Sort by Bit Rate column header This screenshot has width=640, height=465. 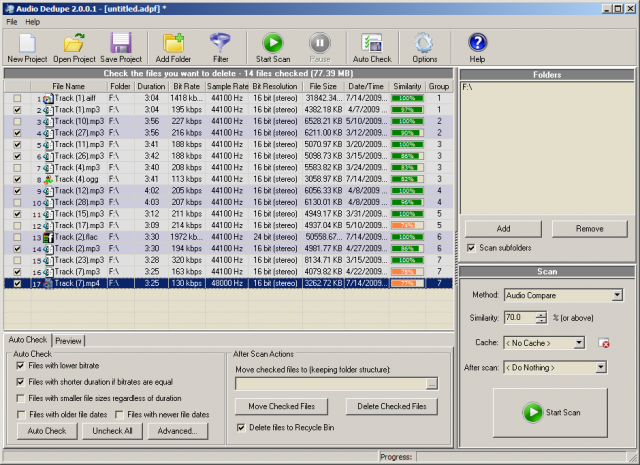click(186, 86)
